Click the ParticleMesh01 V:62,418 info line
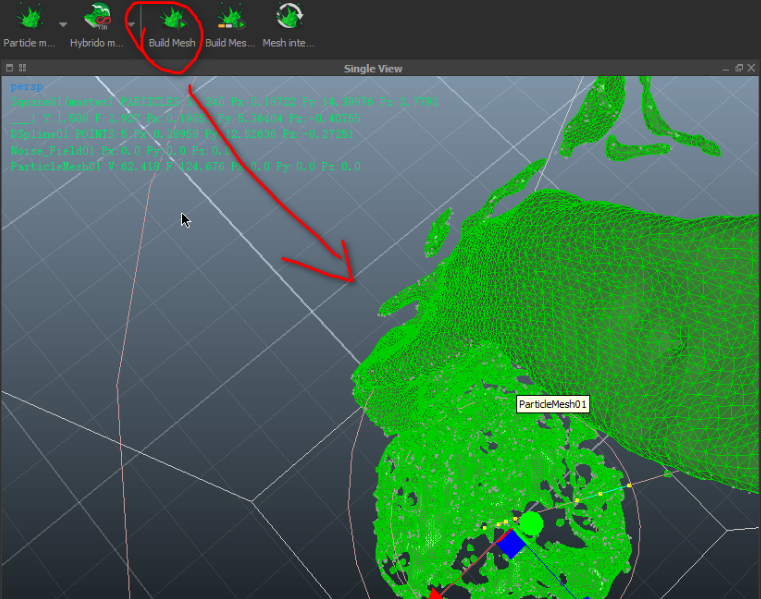This screenshot has height=599, width=761. (x=185, y=166)
